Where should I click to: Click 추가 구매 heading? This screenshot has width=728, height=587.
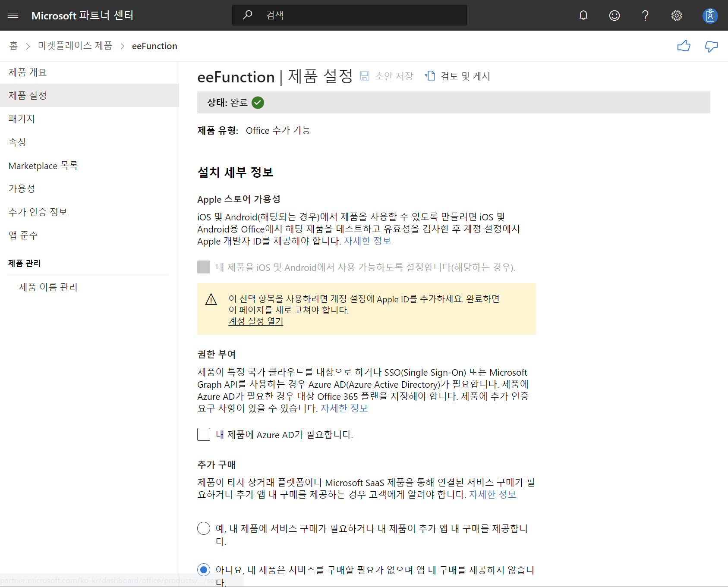click(x=216, y=465)
